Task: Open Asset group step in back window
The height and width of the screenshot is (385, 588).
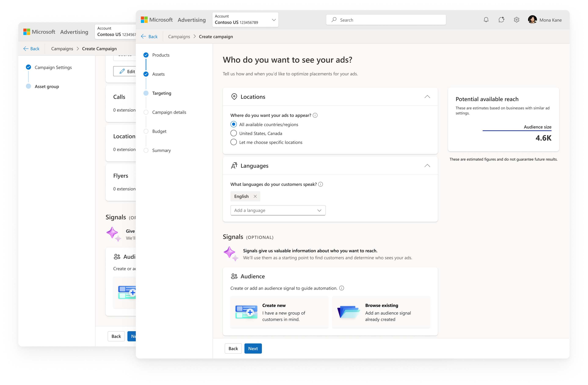Action: (47, 86)
